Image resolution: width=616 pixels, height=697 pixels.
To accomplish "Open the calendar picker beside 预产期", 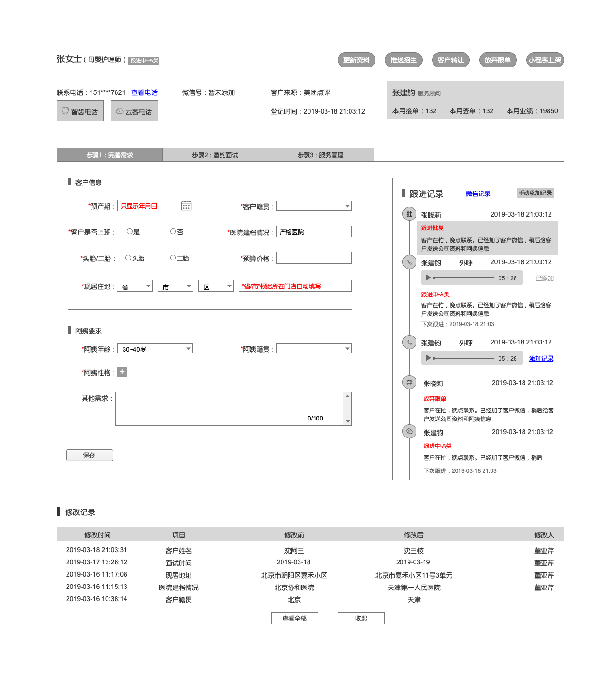I will click(186, 206).
